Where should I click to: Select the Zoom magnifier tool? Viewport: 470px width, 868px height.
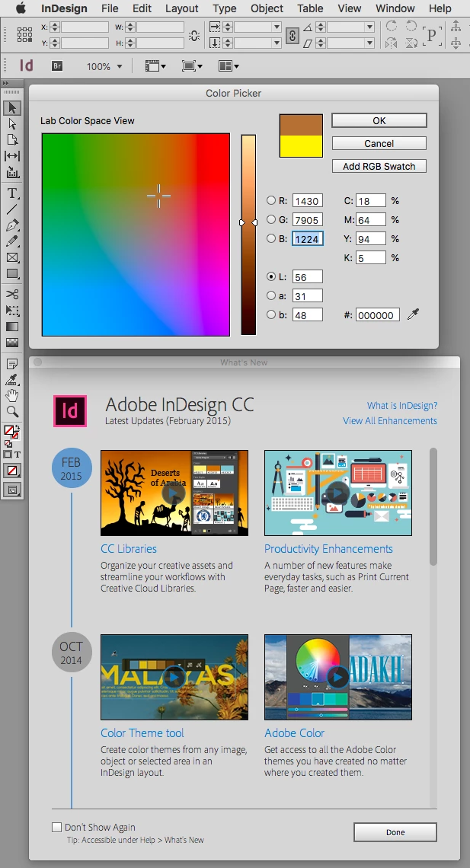12,412
